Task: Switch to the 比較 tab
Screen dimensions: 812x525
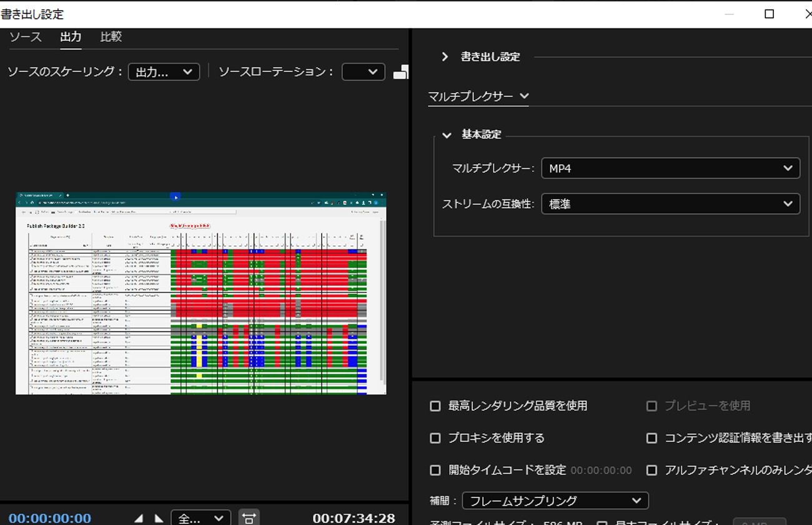Action: click(110, 36)
